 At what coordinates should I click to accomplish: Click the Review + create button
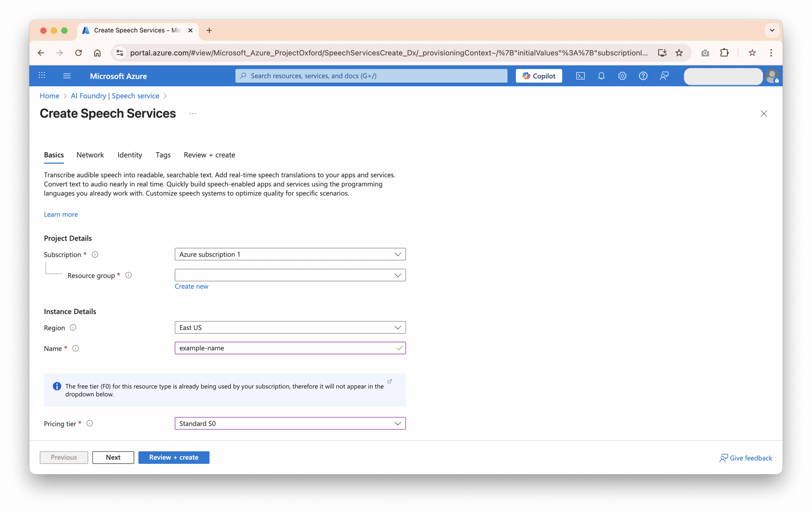point(174,458)
